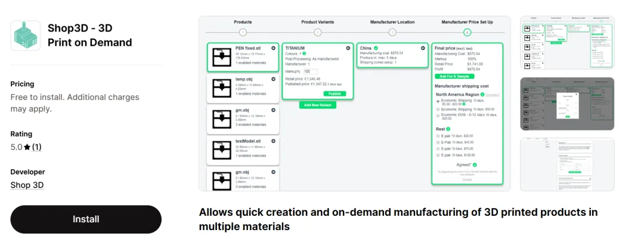The width and height of the screenshot is (644, 239).
Task: Click the 3D printer icon for testModel.stl
Action: click(x=222, y=150)
